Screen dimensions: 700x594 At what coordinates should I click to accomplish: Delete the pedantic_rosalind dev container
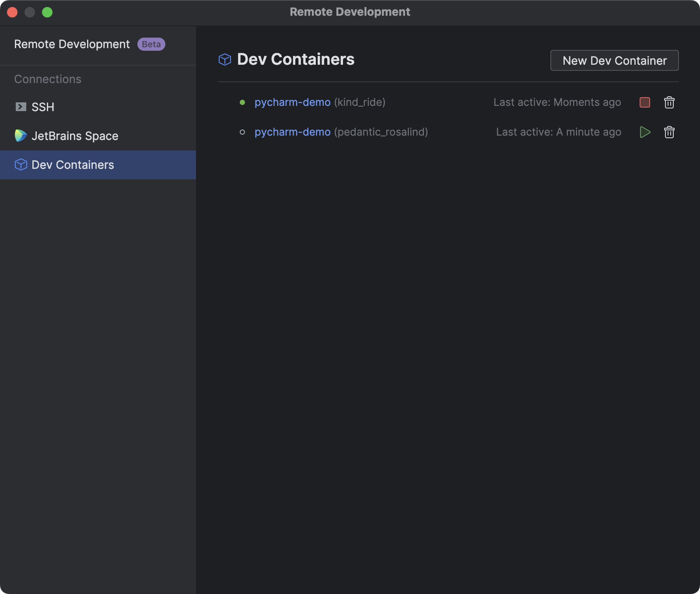pyautogui.click(x=669, y=132)
